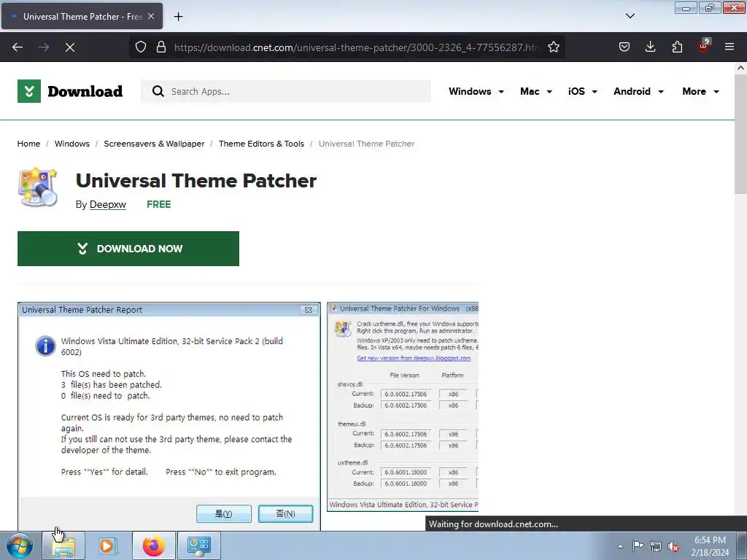Show hidden tray icons arrow
The height and width of the screenshot is (560, 747).
click(x=620, y=546)
